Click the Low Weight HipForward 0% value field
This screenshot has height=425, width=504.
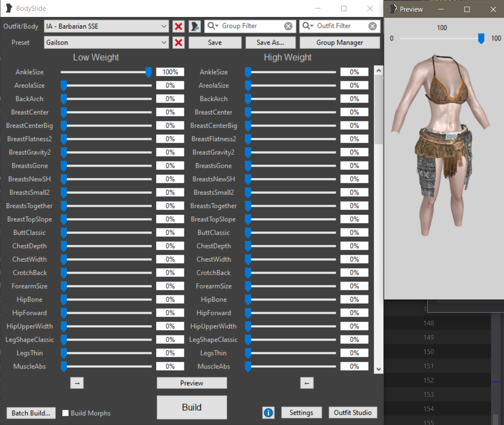click(170, 313)
